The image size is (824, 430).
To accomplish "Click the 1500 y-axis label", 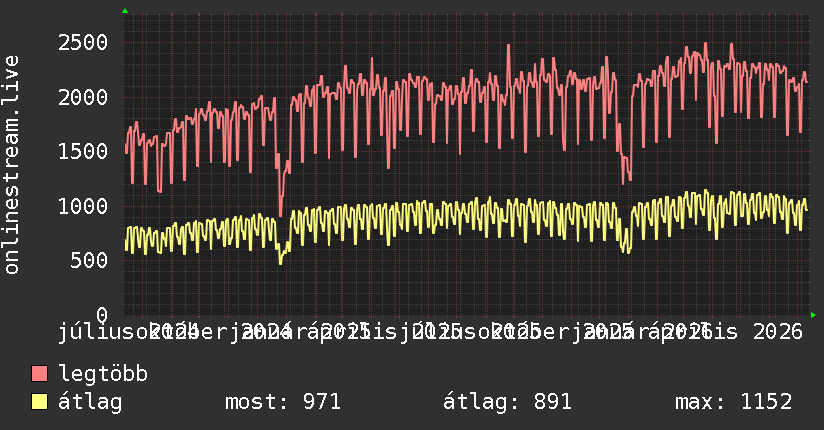I will [x=83, y=151].
